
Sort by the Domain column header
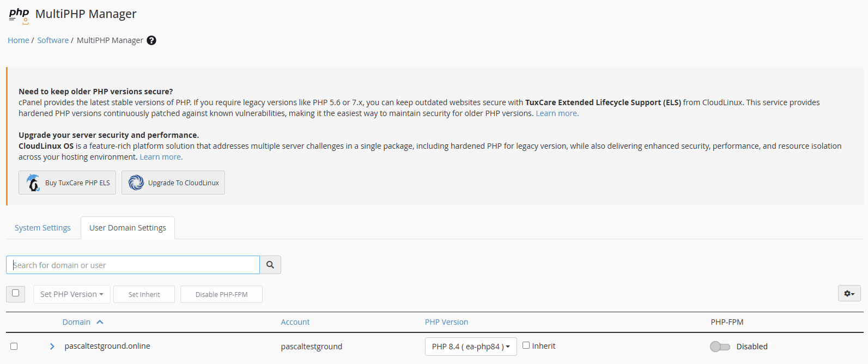click(76, 322)
